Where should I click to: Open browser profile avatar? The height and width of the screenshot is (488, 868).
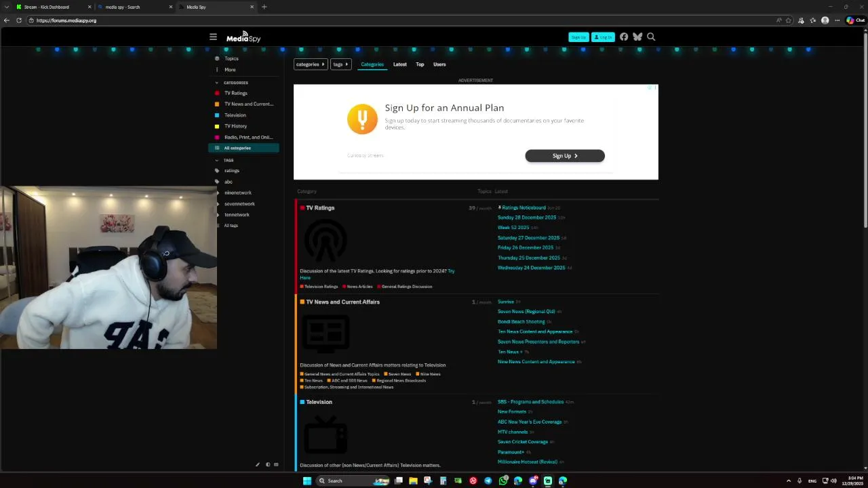pyautogui.click(x=825, y=20)
